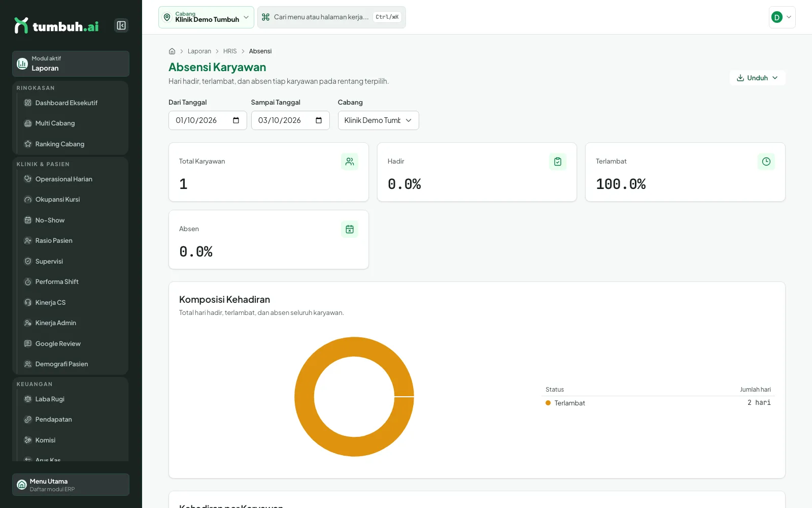
Task: Open calendar picker for Dari Tanggal
Action: click(236, 120)
